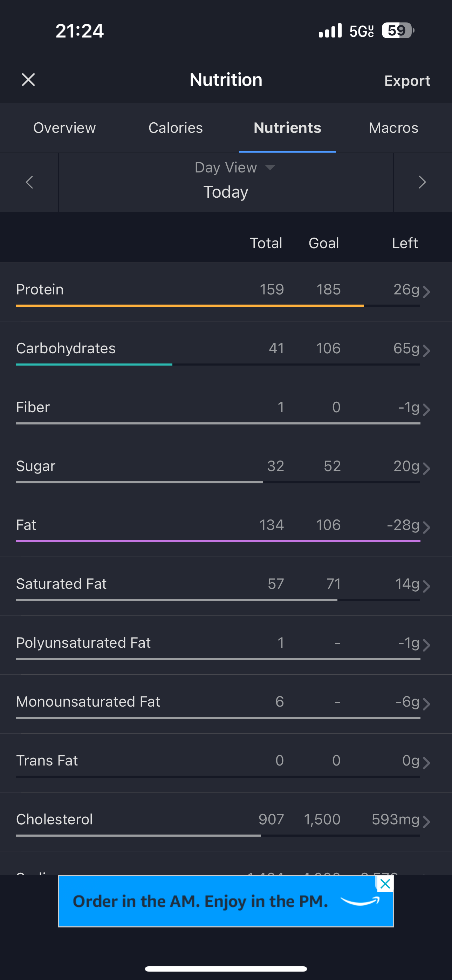
Task: Close the Amazon ad banner
Action: point(385,884)
